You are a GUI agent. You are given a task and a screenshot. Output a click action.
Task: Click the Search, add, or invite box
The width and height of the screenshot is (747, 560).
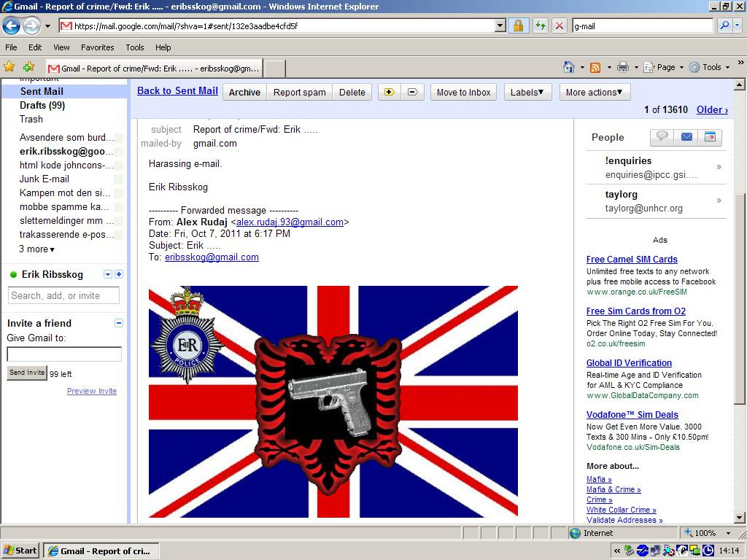click(x=64, y=295)
